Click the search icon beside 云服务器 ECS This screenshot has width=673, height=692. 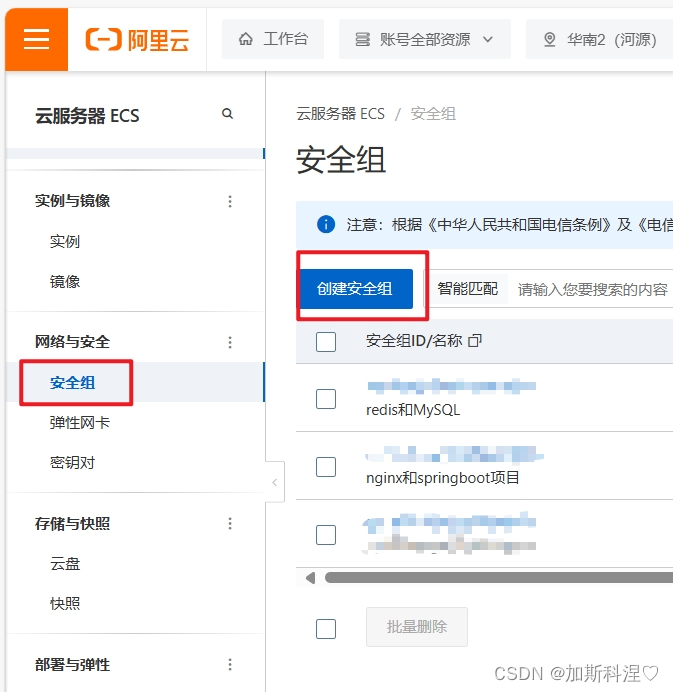227,114
